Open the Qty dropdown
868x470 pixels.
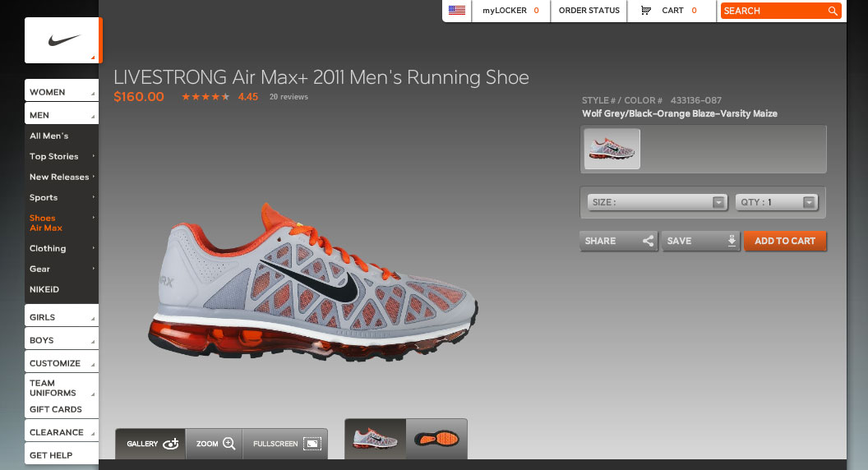(x=777, y=202)
